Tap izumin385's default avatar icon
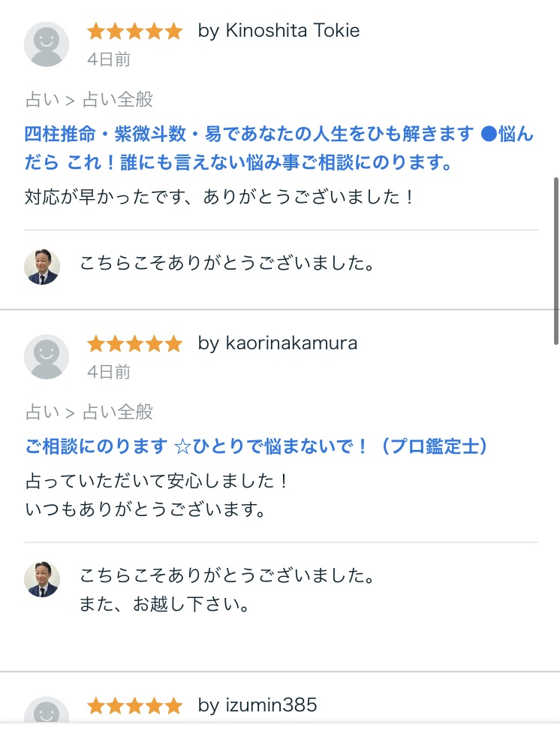 47,714
